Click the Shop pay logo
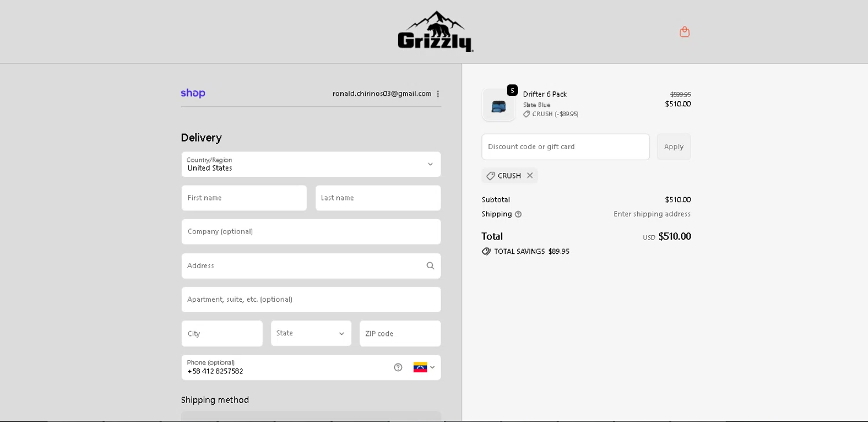Image resolution: width=868 pixels, height=422 pixels. (193, 93)
